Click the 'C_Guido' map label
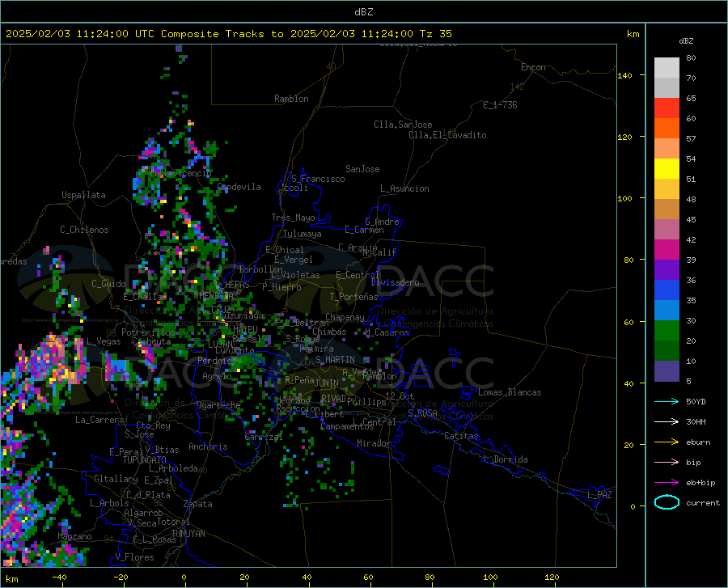Viewport: 728px width, 588px height. (108, 284)
